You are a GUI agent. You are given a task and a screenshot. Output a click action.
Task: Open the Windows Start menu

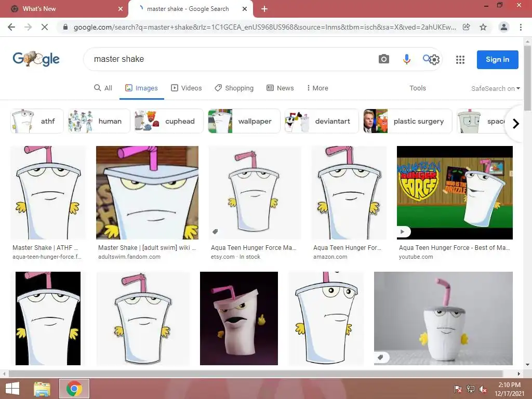coord(12,389)
